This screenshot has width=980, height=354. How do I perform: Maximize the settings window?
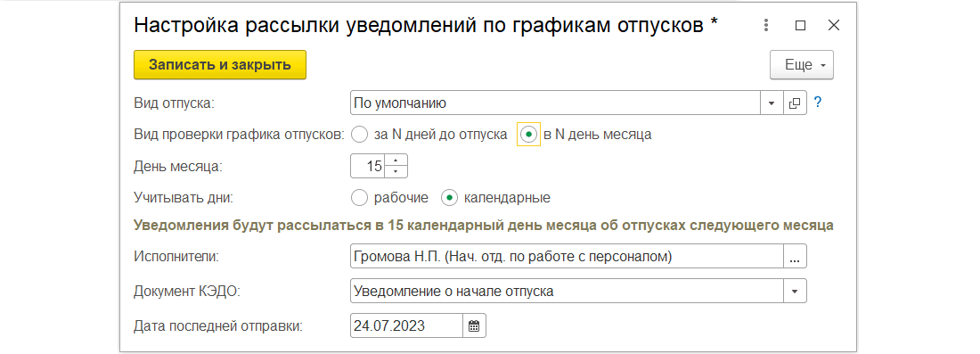click(x=801, y=26)
